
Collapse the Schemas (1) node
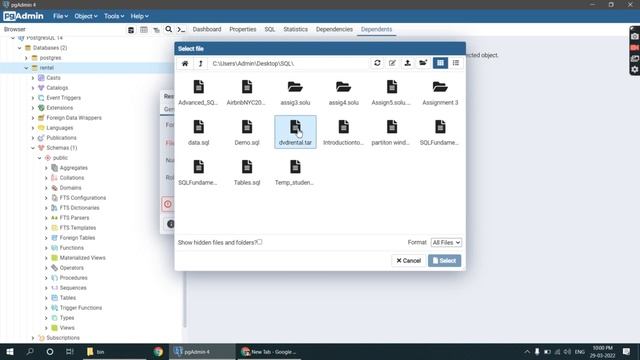click(x=33, y=148)
